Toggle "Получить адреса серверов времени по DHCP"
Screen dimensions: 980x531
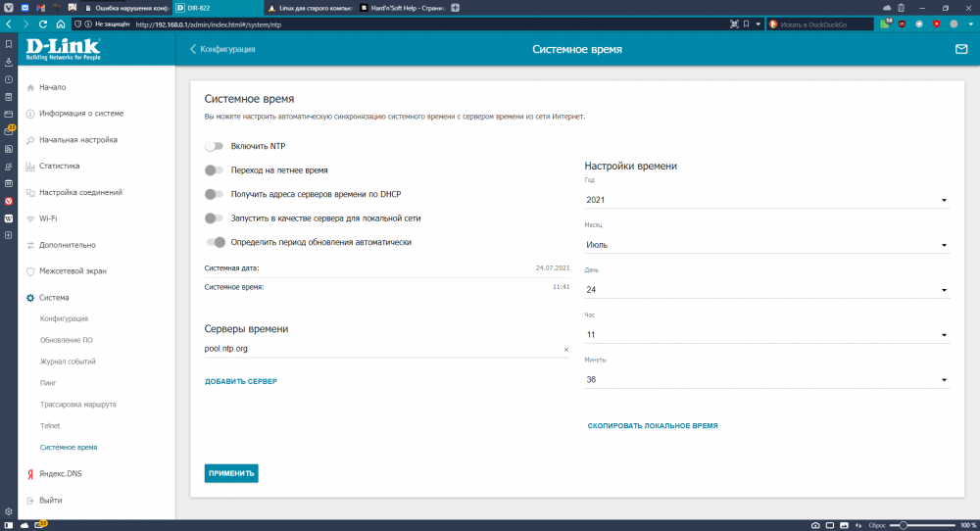point(214,194)
